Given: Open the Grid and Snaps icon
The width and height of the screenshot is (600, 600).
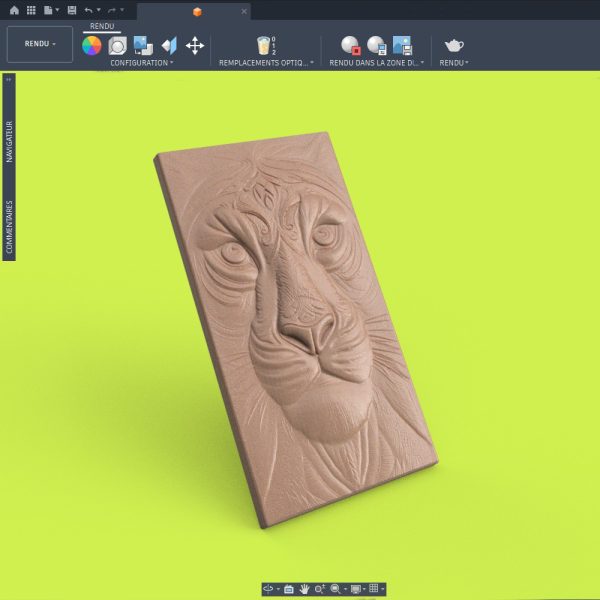Looking at the screenshot, I should [374, 589].
